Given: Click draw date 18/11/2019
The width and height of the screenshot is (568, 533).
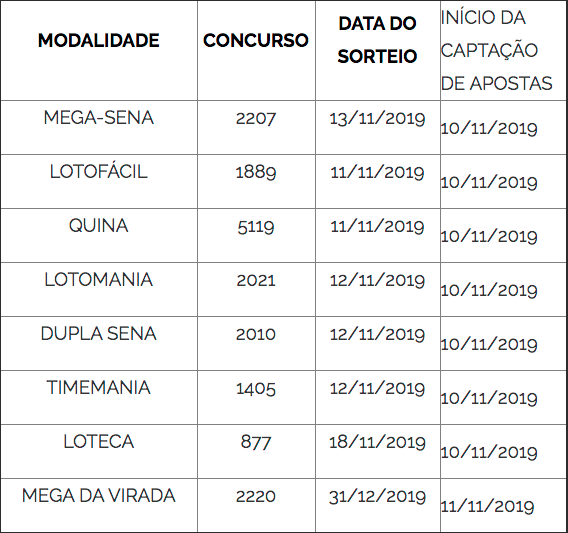Looking at the screenshot, I should 377,442.
